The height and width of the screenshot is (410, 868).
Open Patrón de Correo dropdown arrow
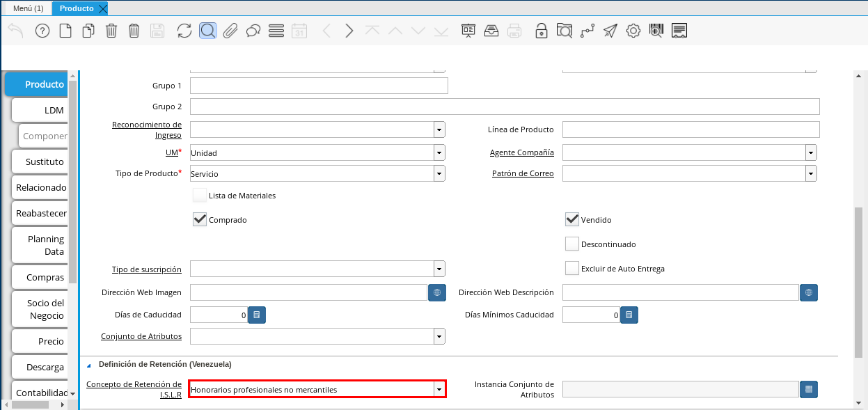click(x=811, y=173)
